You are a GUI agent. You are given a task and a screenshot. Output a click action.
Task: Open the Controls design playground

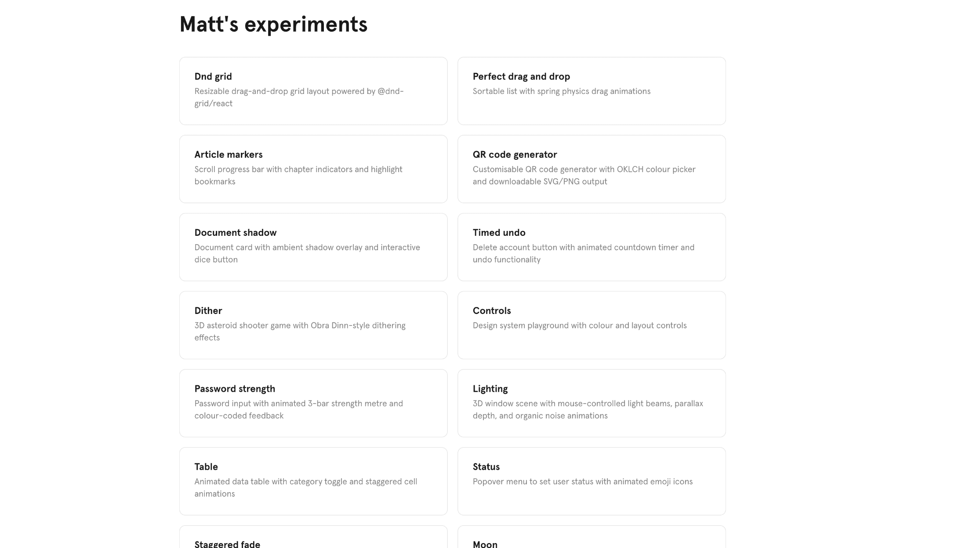point(592,325)
